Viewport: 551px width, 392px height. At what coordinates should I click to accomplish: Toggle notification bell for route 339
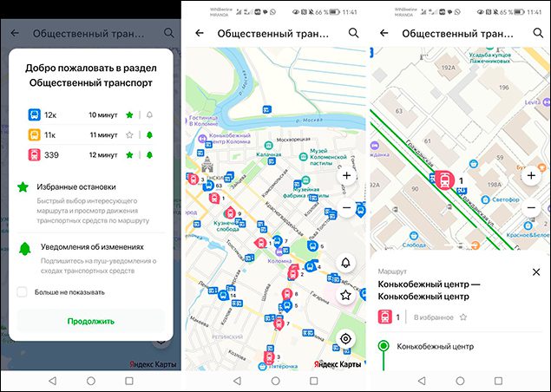click(149, 155)
